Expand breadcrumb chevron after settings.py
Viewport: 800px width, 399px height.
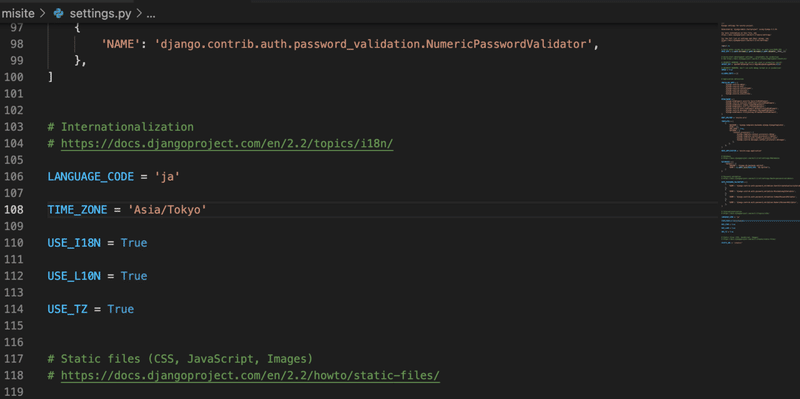(138, 14)
